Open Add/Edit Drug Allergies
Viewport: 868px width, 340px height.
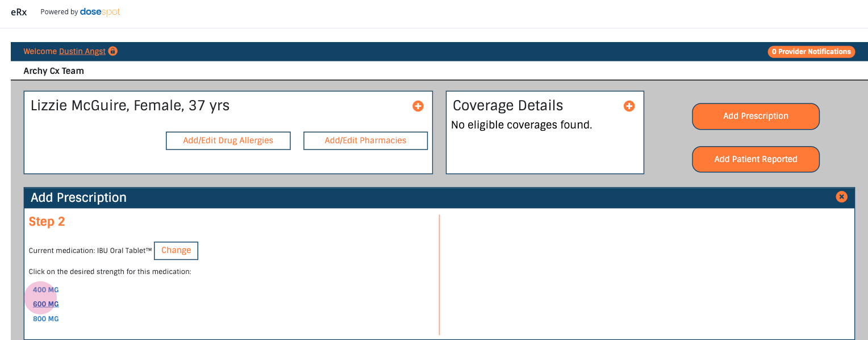[x=228, y=140]
